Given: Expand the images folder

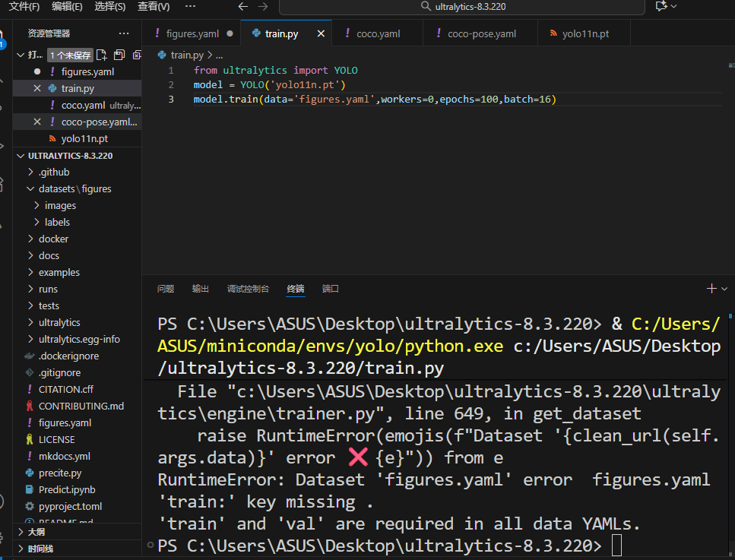Looking at the screenshot, I should (60, 206).
